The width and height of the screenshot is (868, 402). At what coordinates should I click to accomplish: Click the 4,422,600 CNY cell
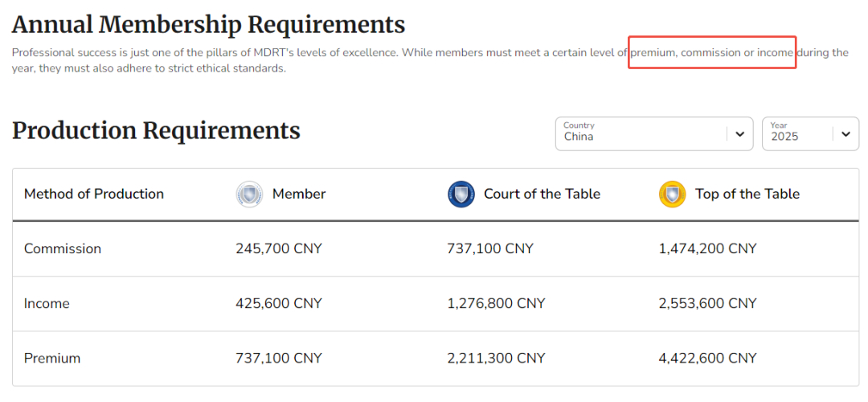707,359
